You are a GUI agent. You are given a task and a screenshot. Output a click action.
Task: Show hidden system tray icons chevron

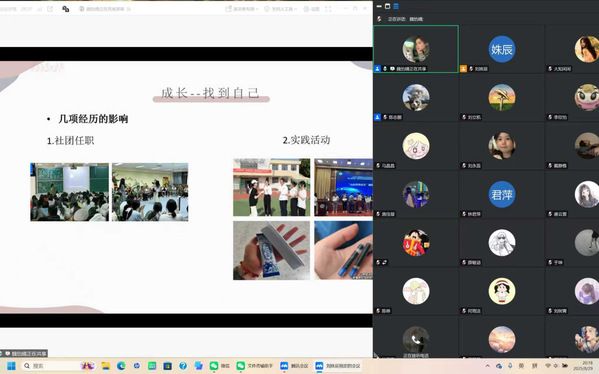point(488,366)
